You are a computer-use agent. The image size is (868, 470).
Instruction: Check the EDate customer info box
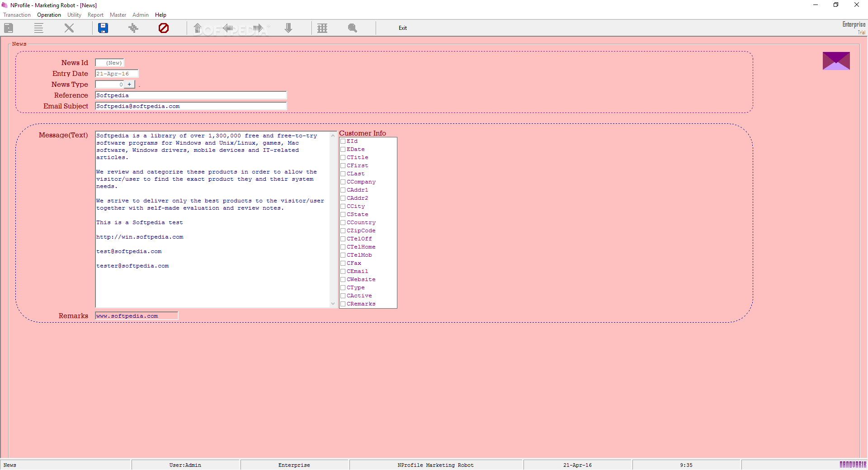click(x=343, y=150)
